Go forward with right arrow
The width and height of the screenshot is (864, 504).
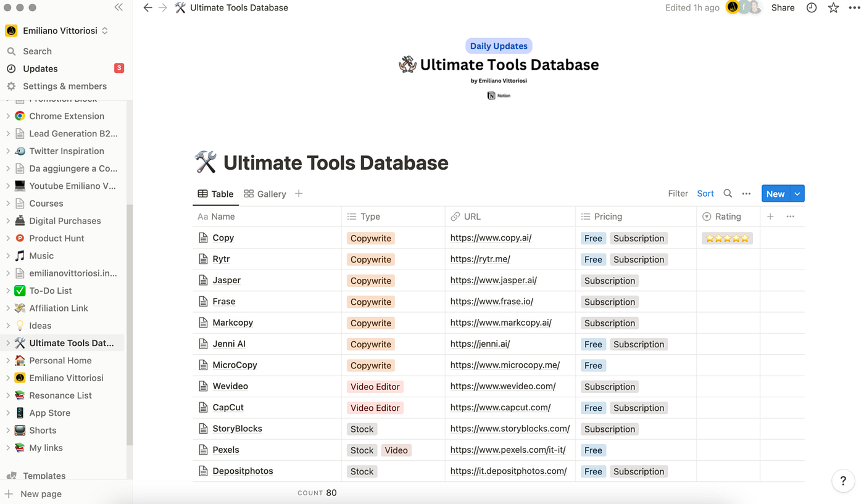163,7
